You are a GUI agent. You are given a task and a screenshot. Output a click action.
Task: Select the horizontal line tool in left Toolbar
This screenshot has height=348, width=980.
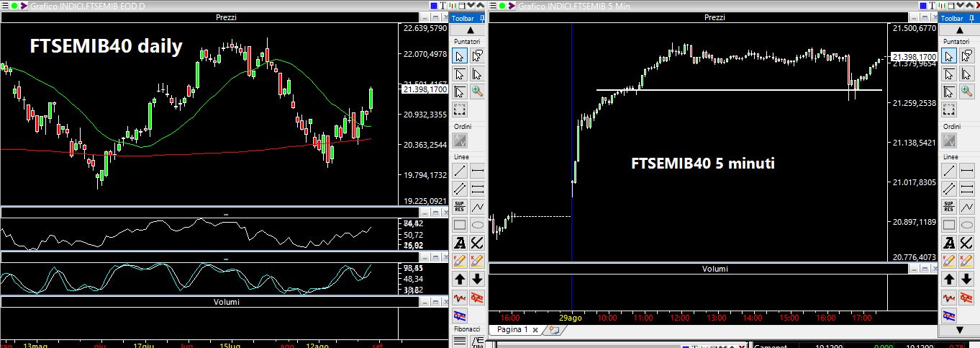pyautogui.click(x=476, y=171)
